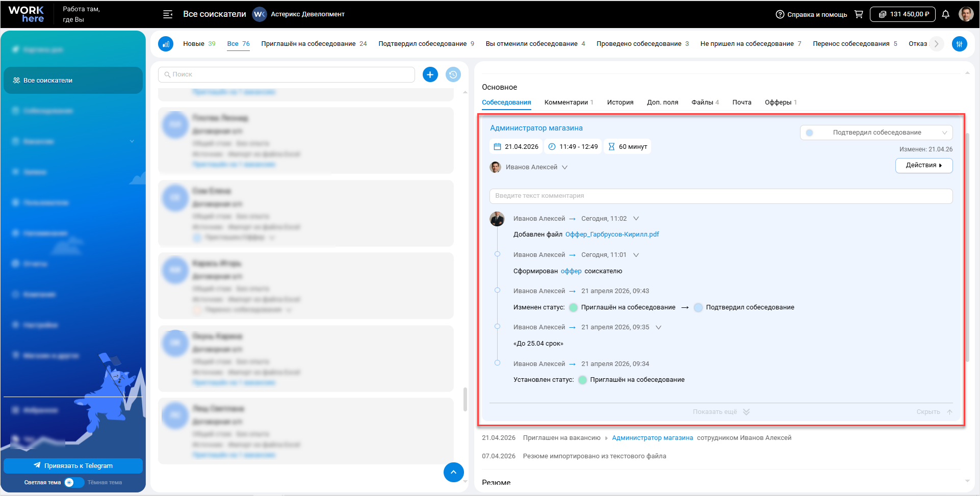980x496 pixels.
Task: Switch to the Почта tab
Action: [742, 102]
